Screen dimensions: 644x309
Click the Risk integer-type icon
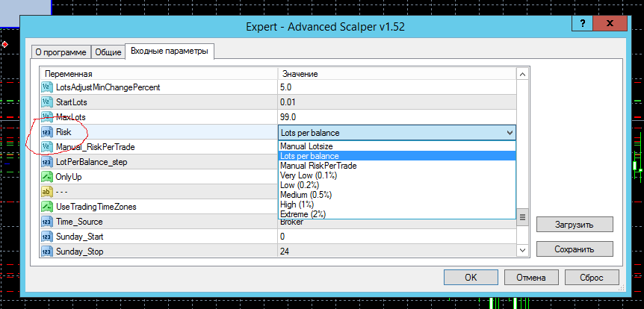(x=47, y=133)
